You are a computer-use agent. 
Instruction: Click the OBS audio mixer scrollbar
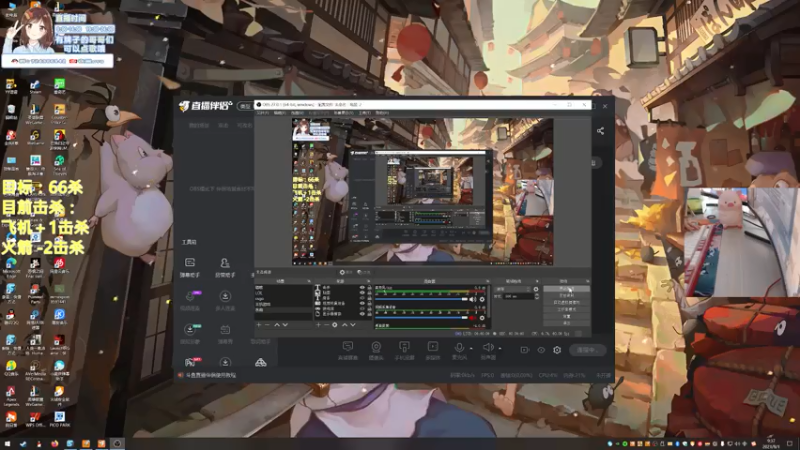click(x=489, y=302)
